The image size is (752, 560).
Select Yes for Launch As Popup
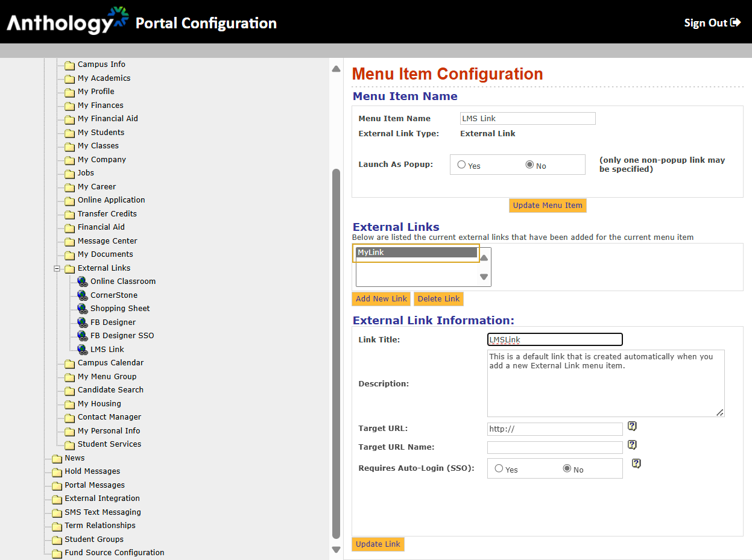pyautogui.click(x=462, y=165)
